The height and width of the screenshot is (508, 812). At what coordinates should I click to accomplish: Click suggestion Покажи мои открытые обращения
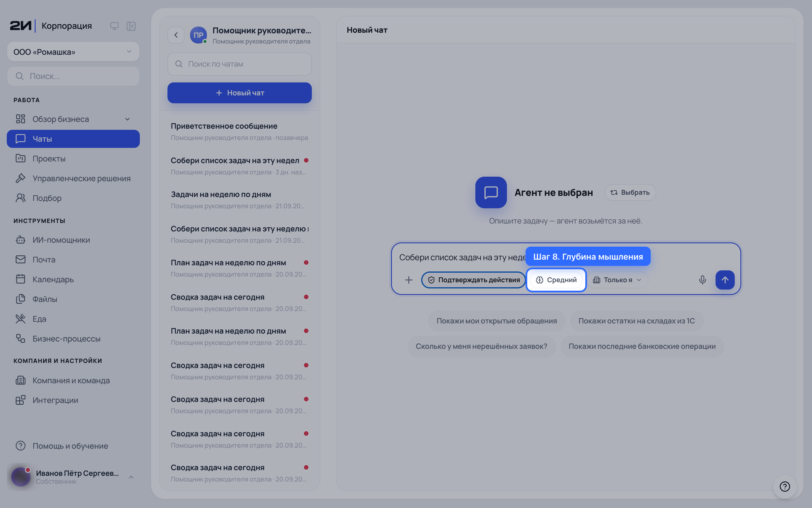497,321
